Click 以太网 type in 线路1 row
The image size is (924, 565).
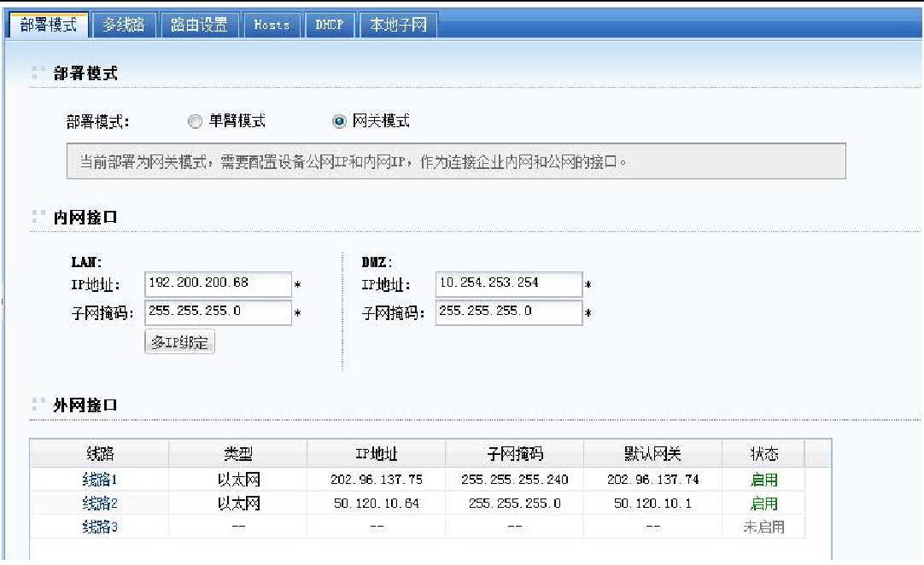tap(238, 480)
